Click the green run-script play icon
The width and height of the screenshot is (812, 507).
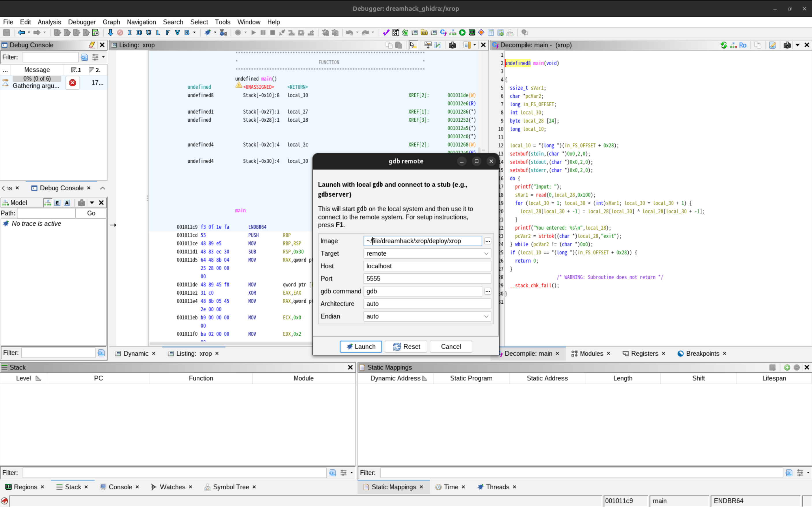pos(462,33)
